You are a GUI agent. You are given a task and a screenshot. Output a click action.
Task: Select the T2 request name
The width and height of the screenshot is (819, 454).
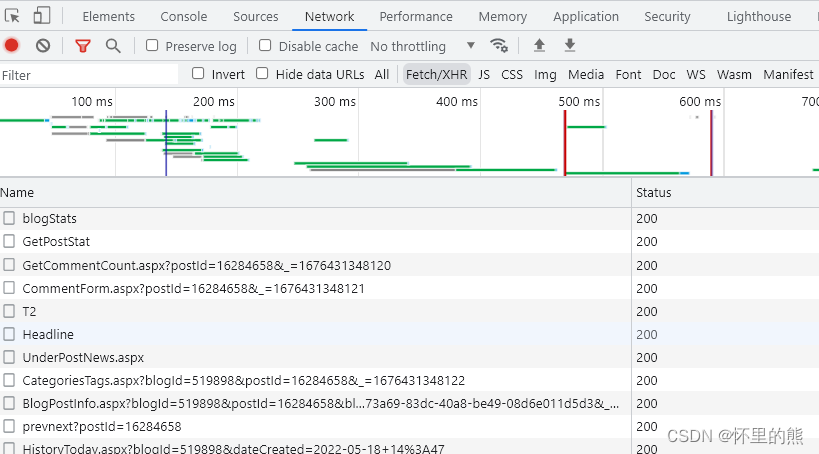29,311
